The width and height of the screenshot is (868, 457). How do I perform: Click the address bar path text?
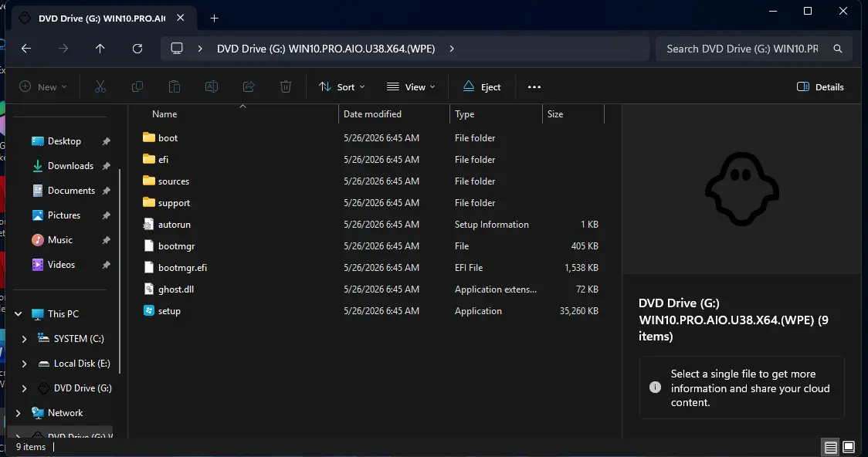[326, 49]
